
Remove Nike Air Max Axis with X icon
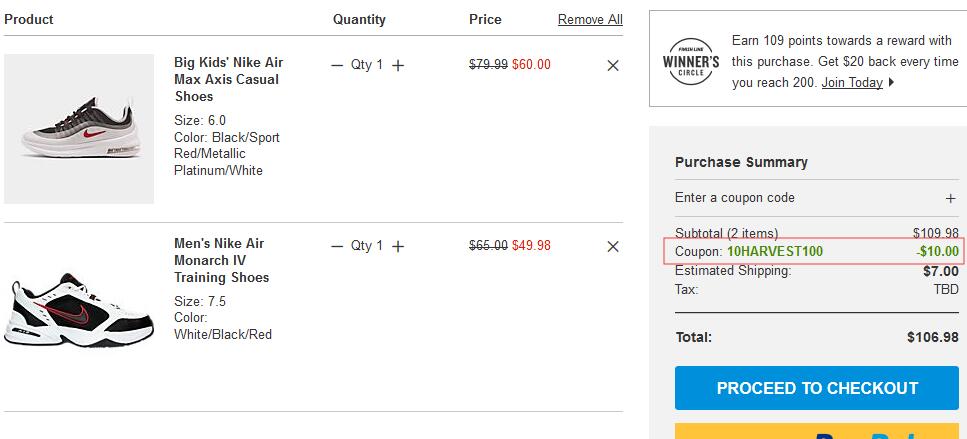[x=612, y=65]
